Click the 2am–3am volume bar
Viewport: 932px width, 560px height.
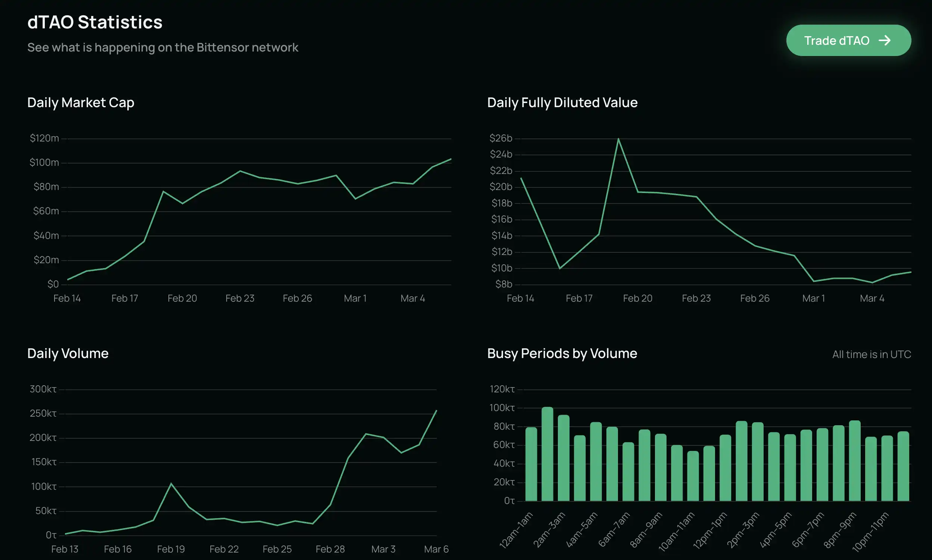coord(563,458)
